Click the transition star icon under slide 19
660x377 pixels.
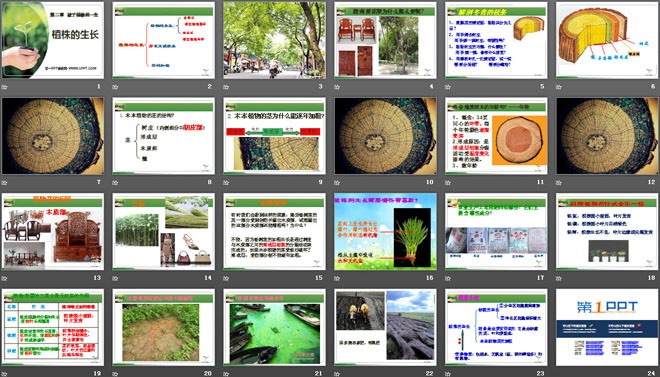[x=4, y=374]
